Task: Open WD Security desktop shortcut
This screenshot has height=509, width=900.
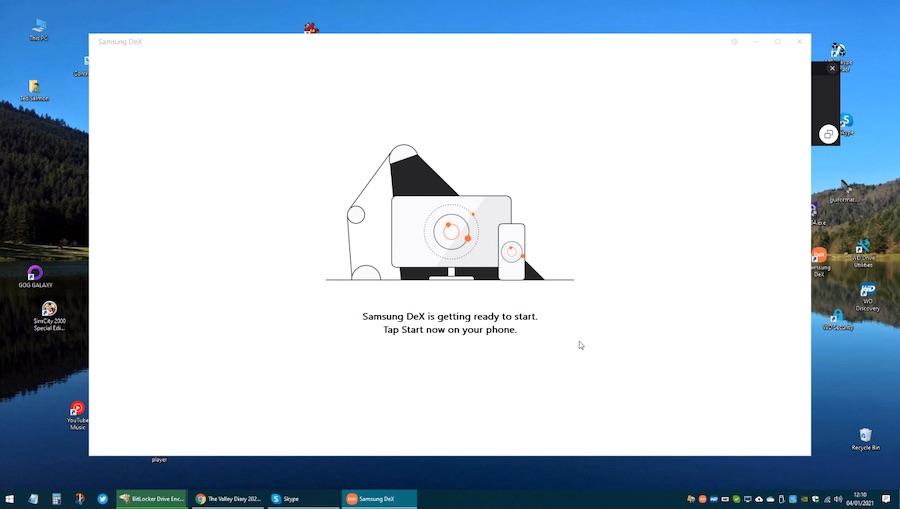Action: coord(837,320)
